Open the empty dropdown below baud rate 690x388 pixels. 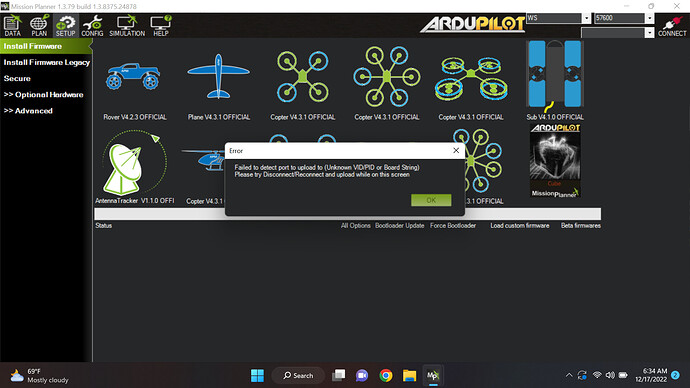(650, 33)
